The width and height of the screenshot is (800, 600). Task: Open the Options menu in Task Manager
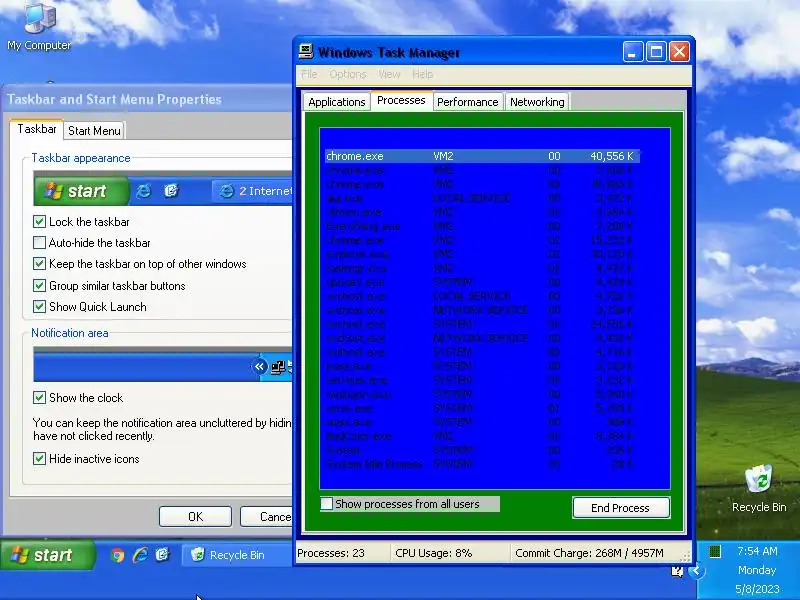click(x=348, y=74)
